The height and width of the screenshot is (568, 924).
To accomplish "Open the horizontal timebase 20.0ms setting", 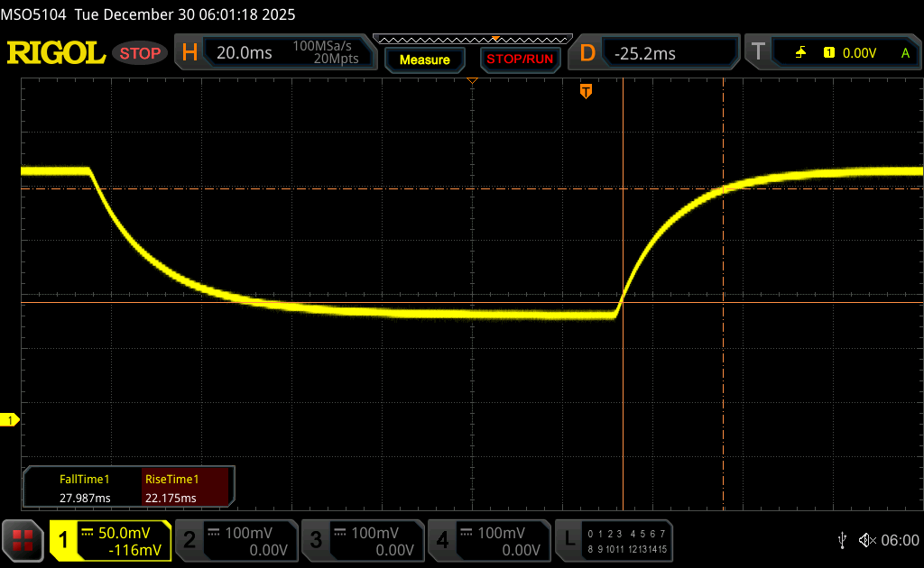I will [275, 53].
